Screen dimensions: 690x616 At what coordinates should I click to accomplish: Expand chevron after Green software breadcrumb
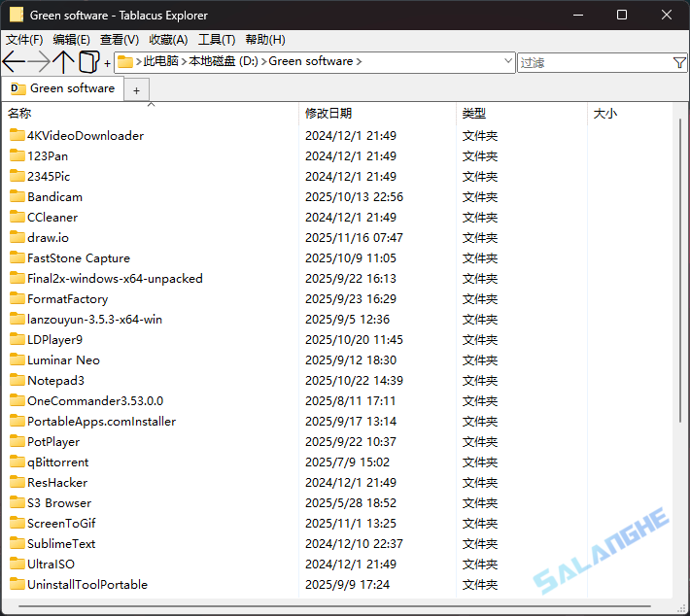click(359, 61)
